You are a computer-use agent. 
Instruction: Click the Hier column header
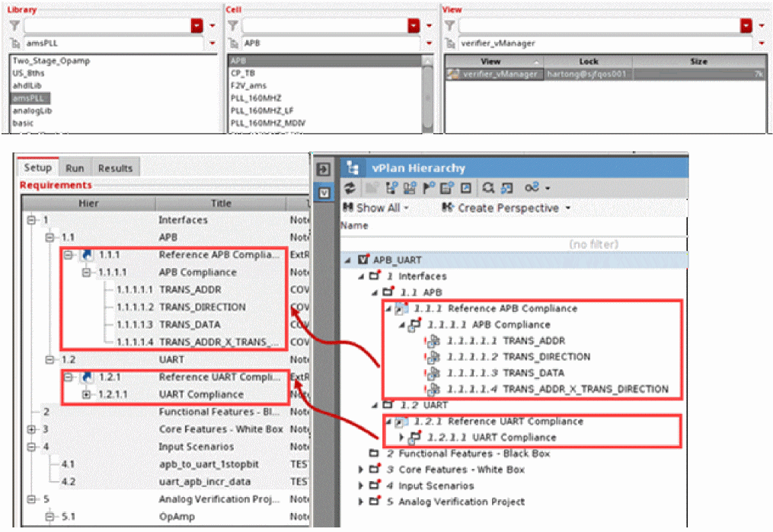[x=89, y=203]
